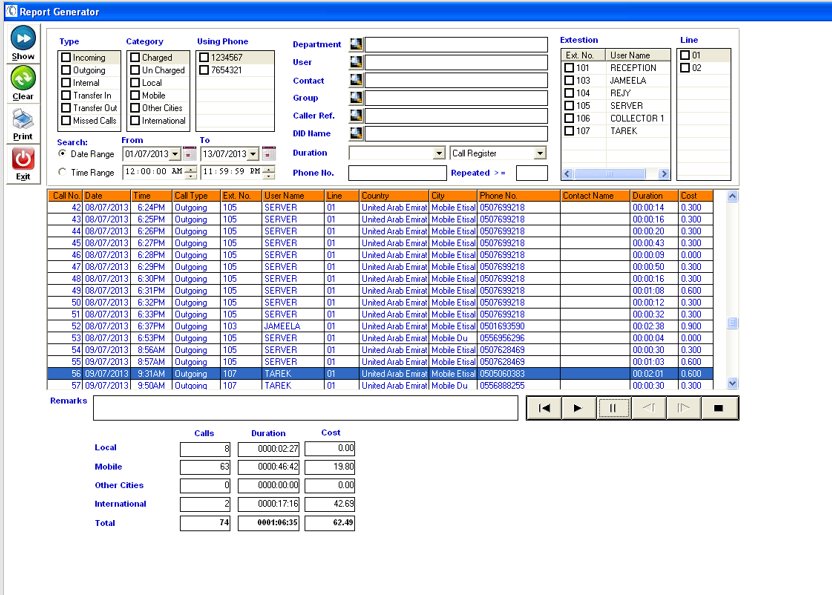Click the Remarks text box

306,408
